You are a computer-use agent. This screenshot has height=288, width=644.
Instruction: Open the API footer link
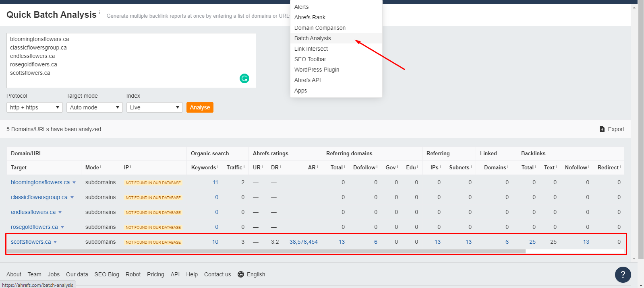[x=175, y=274]
